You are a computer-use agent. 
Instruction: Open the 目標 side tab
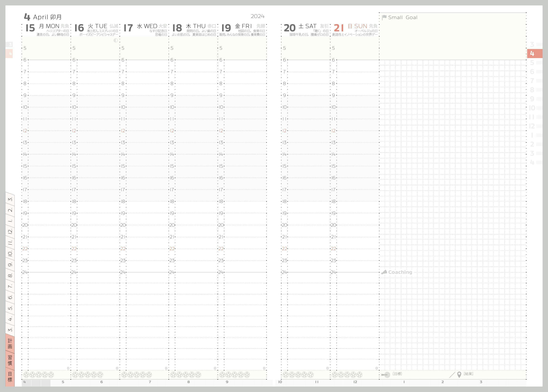point(10,377)
